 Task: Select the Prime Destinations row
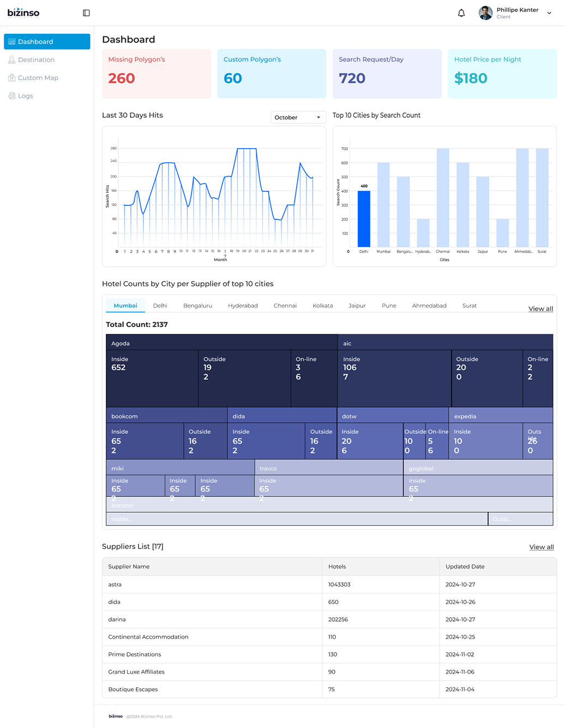tap(329, 654)
